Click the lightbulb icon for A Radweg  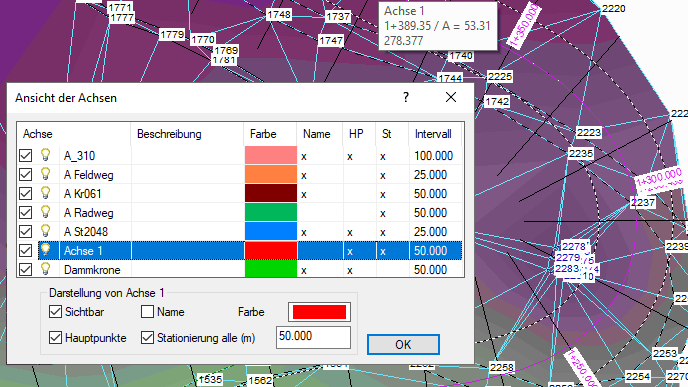point(45,212)
